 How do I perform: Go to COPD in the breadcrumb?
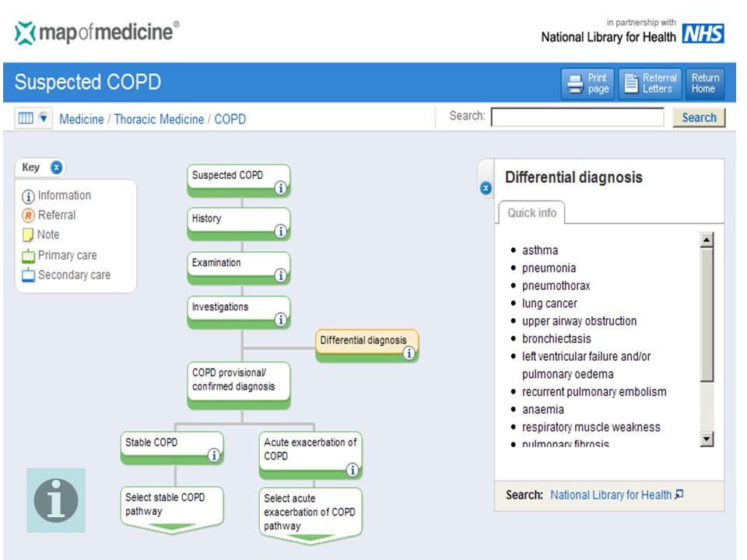(x=230, y=119)
